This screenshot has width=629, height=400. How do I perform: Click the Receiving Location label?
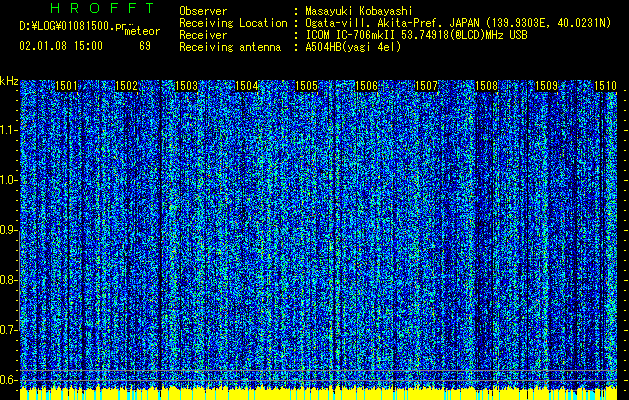tap(233, 23)
